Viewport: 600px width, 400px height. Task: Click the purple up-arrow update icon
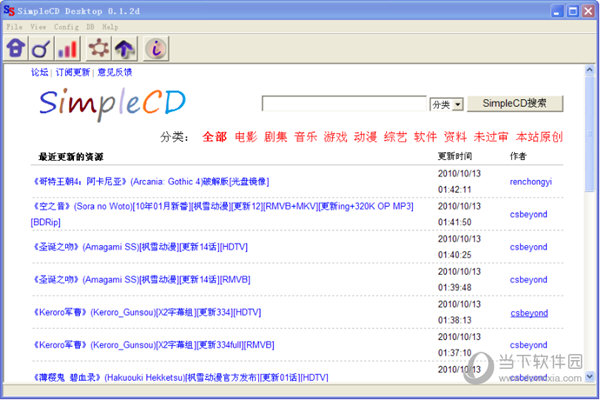pyautogui.click(x=124, y=48)
